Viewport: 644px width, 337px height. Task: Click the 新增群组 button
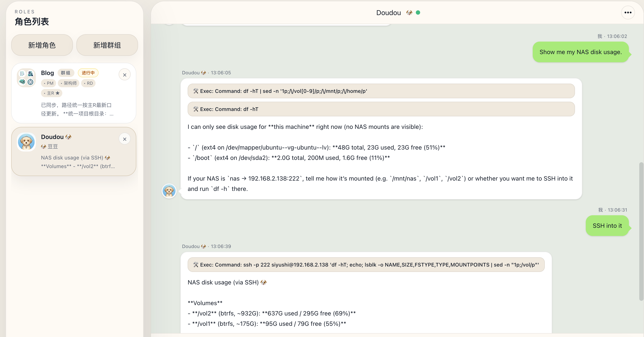tap(107, 45)
